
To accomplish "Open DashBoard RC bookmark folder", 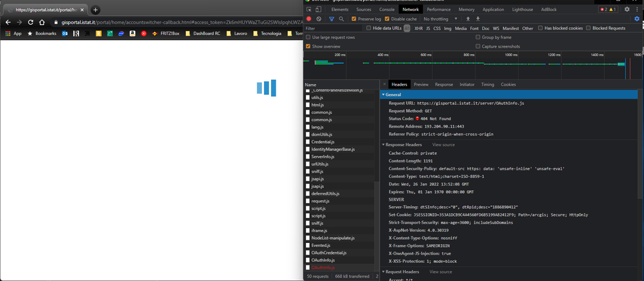I will click(x=203, y=34).
